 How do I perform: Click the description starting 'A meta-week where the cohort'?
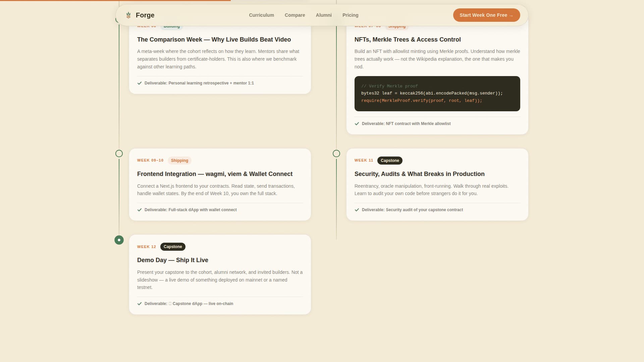tap(218, 59)
